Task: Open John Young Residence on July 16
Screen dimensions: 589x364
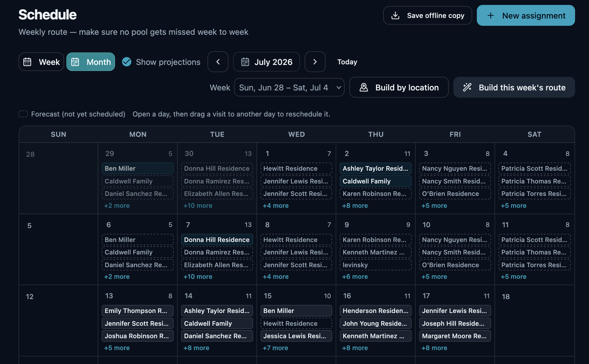Action: coord(376,323)
